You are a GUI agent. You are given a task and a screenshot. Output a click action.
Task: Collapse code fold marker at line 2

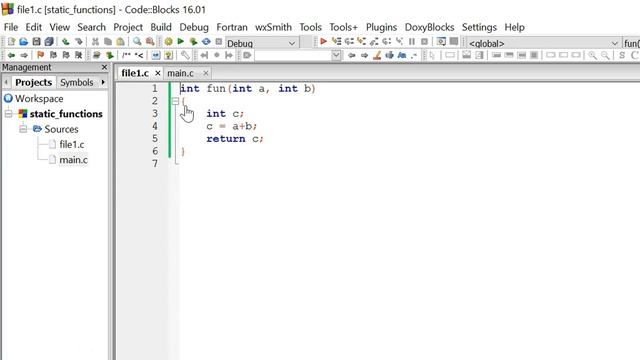[175, 101]
